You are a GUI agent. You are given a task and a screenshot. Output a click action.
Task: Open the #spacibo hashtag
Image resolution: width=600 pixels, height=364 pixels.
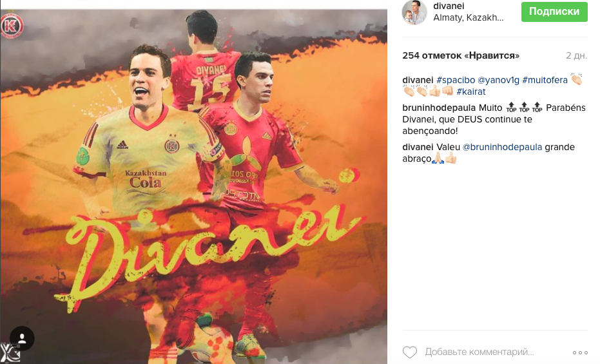tap(456, 80)
